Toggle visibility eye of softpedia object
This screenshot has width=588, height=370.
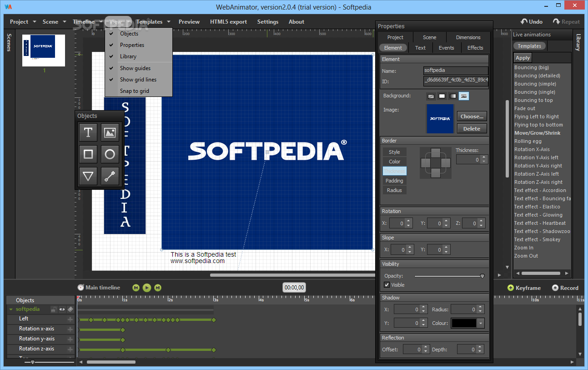click(x=62, y=309)
